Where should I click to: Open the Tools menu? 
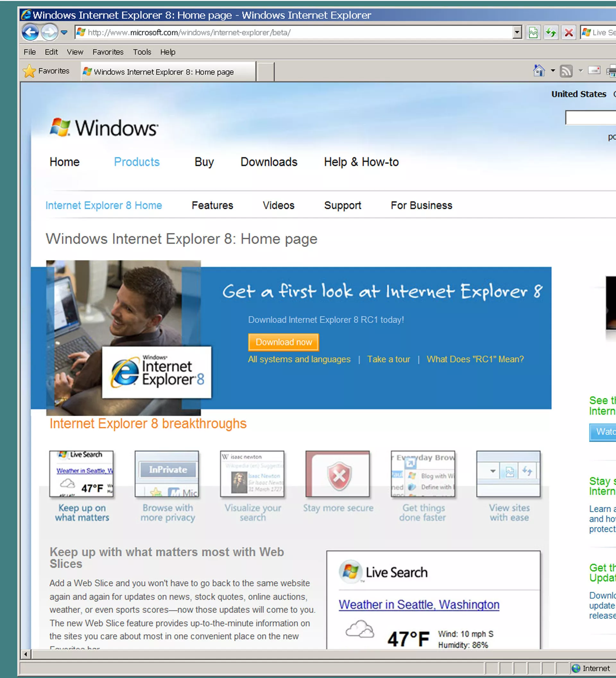(x=142, y=52)
